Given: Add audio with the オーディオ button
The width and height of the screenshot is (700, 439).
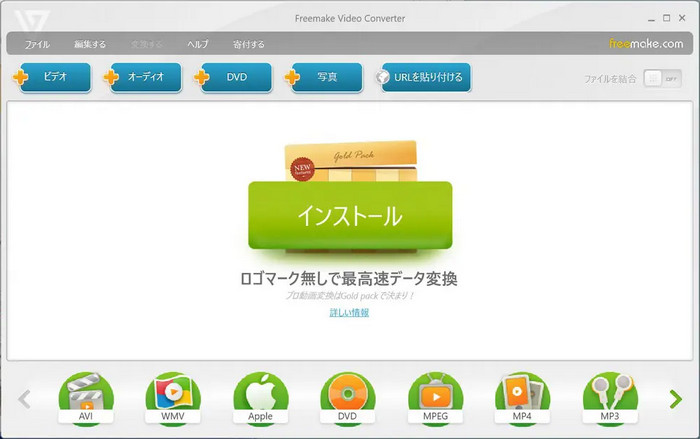Looking at the screenshot, I should click(142, 77).
